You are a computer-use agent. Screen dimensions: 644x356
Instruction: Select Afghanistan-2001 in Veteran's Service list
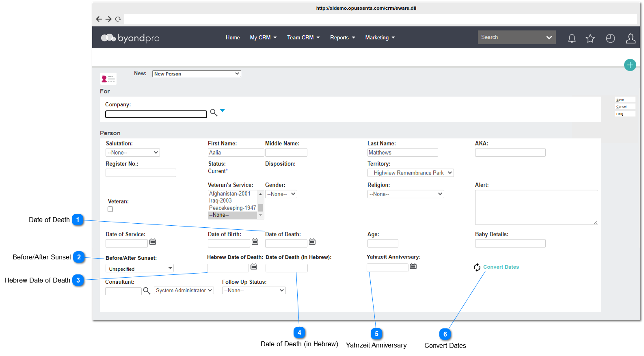coord(233,194)
